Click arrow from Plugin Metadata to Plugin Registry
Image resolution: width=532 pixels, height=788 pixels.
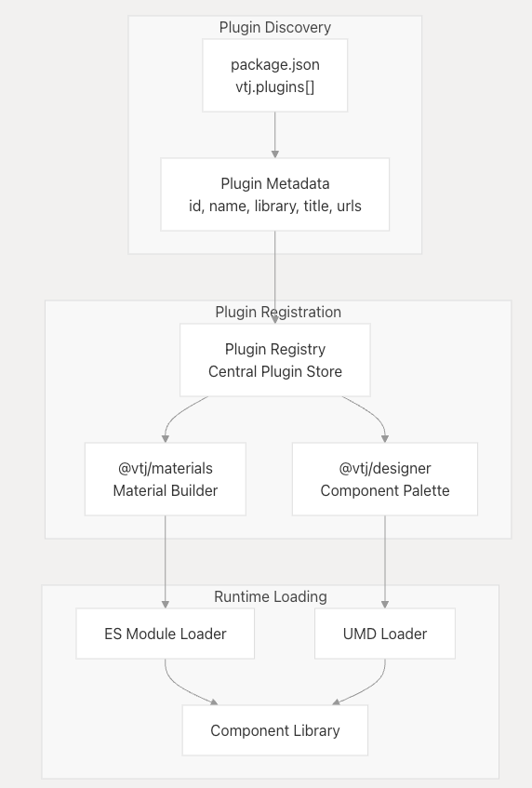coord(274,277)
